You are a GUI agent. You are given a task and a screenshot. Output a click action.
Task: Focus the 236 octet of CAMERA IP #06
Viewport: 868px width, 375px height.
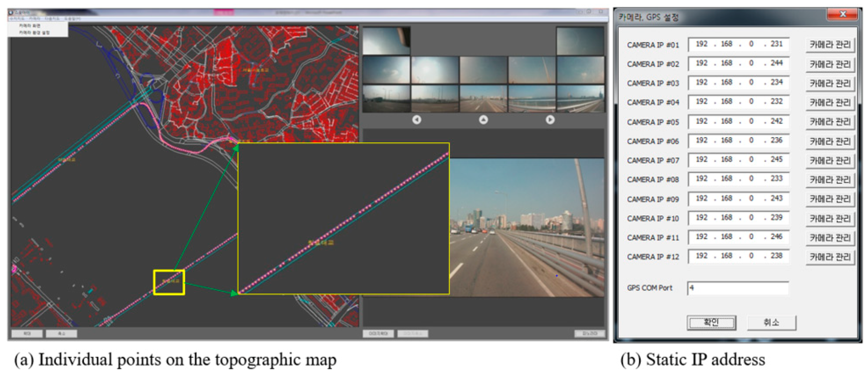(x=776, y=140)
